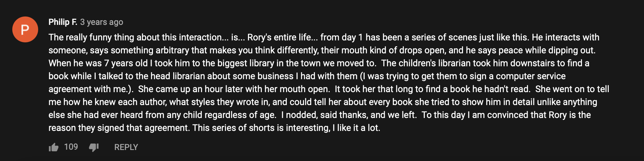Dislike the comment with thumbs down icon

tap(94, 147)
